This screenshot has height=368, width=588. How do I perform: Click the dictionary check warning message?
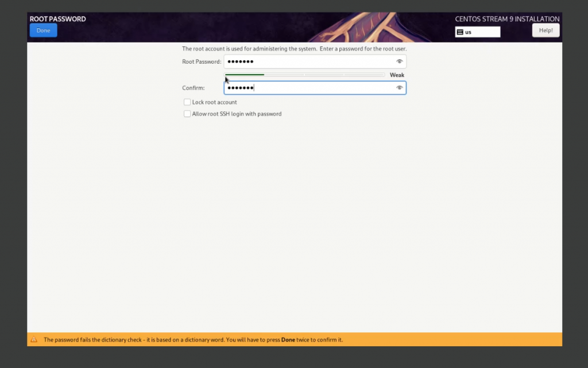point(193,340)
